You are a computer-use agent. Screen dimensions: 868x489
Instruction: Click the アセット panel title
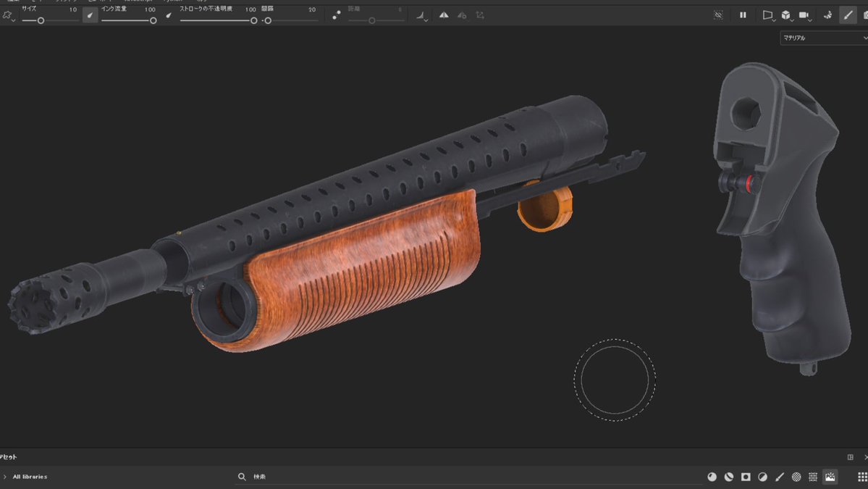[8, 457]
